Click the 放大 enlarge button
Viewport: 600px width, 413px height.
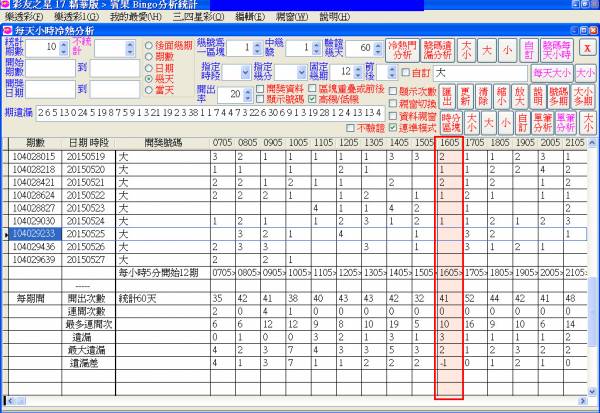[x=520, y=97]
